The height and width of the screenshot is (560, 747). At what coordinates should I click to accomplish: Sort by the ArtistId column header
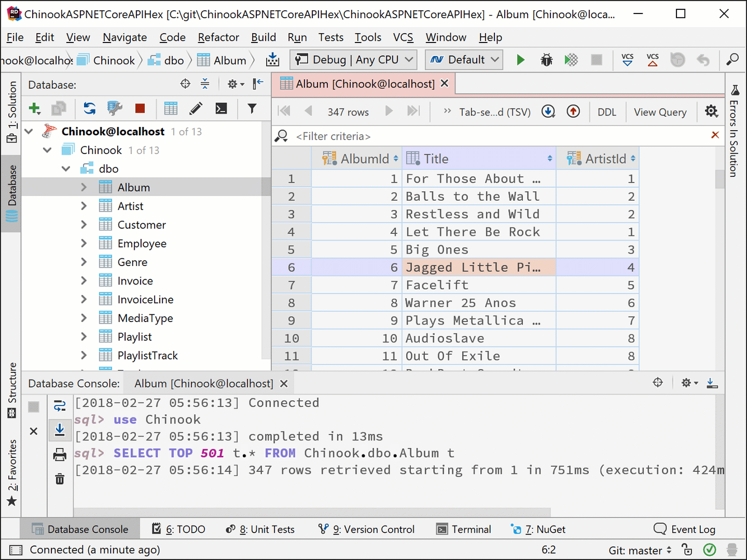(x=598, y=159)
